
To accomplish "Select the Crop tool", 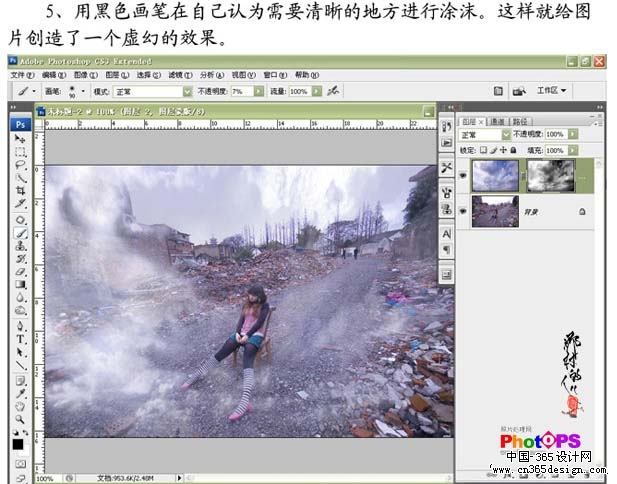I will click(x=20, y=191).
